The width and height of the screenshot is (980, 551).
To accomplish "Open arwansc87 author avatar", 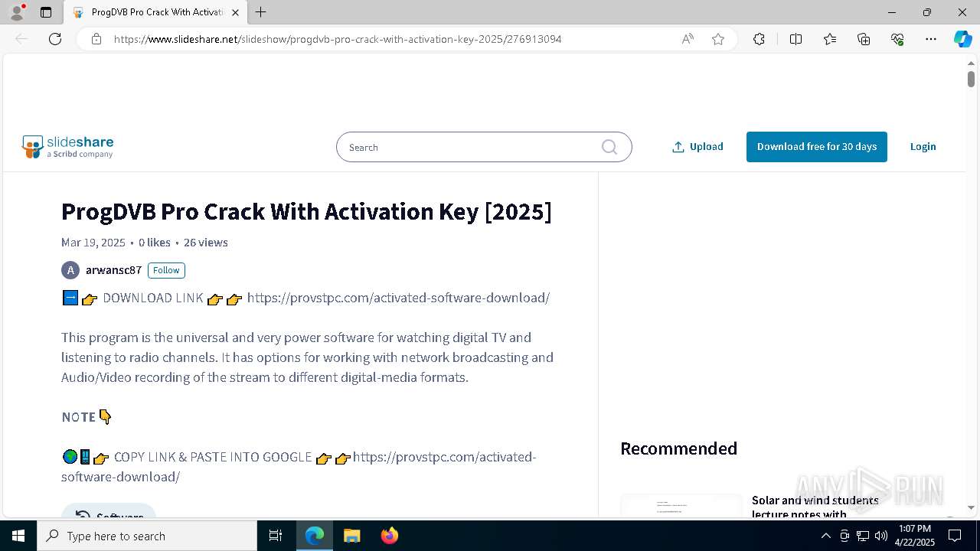I will [x=70, y=270].
